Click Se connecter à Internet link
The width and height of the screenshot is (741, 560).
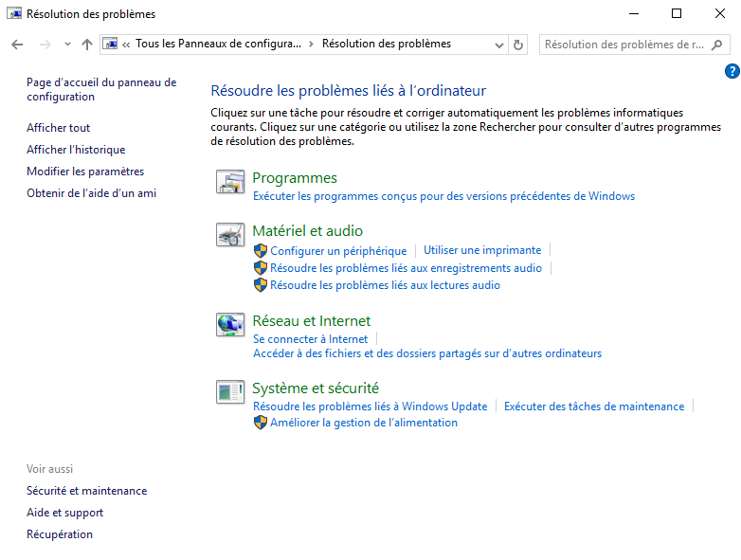(311, 339)
